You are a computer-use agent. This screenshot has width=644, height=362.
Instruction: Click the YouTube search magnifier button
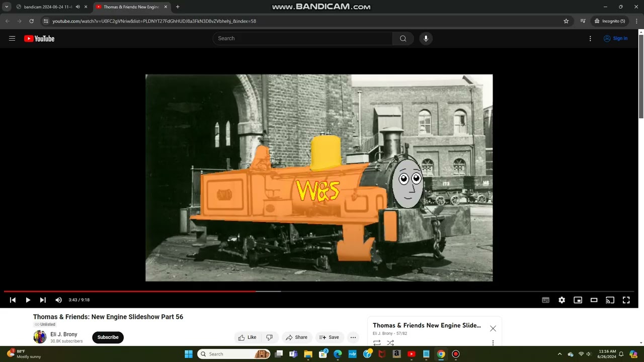point(403,38)
